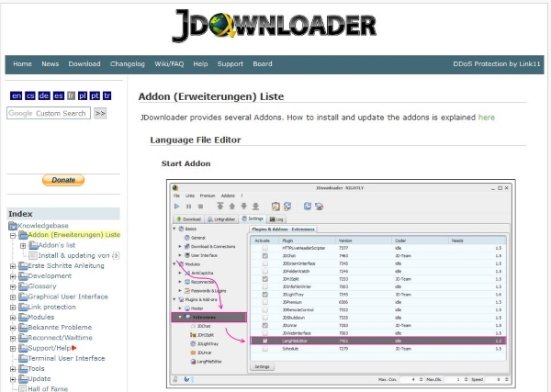Click the reconnect toggle icon next to clipboard

(287, 207)
